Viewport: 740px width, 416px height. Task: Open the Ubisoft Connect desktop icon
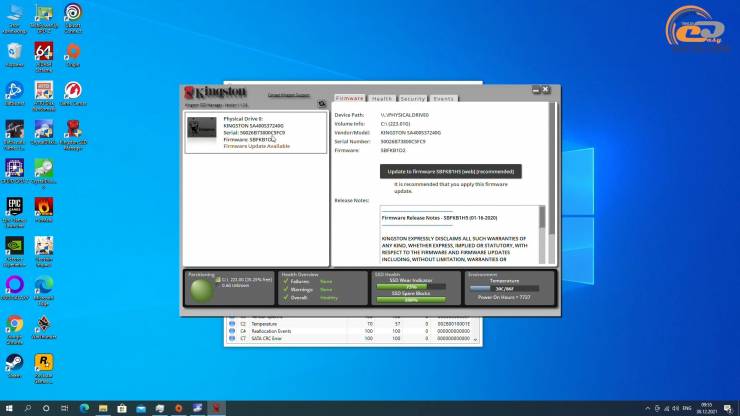point(73,18)
